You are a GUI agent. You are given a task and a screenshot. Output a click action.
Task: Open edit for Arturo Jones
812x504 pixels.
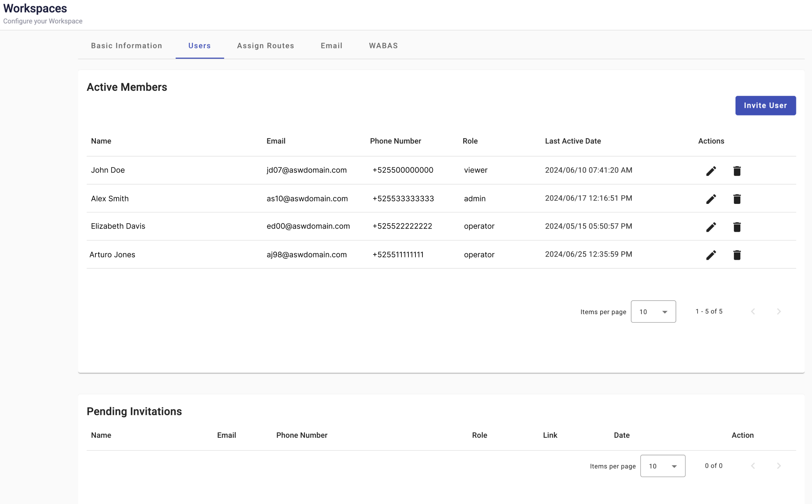pos(711,255)
